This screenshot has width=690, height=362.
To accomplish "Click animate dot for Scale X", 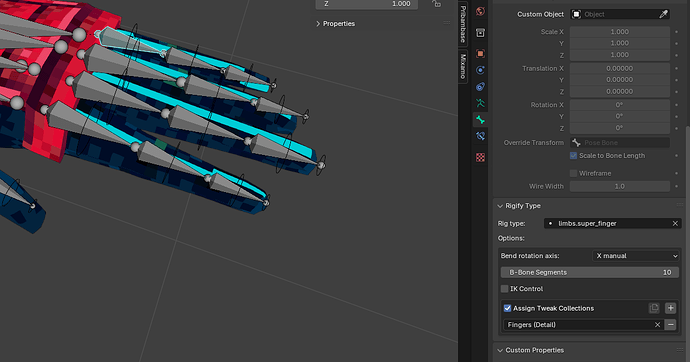I will (676, 32).
